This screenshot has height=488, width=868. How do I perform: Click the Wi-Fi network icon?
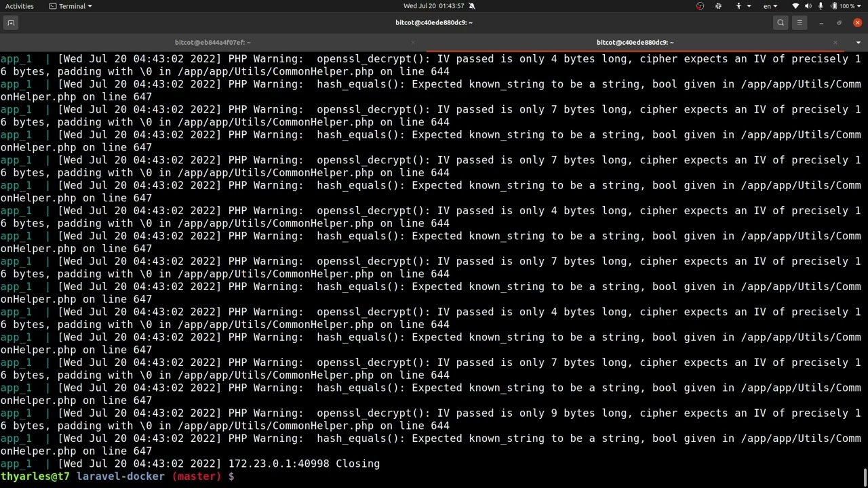click(795, 6)
